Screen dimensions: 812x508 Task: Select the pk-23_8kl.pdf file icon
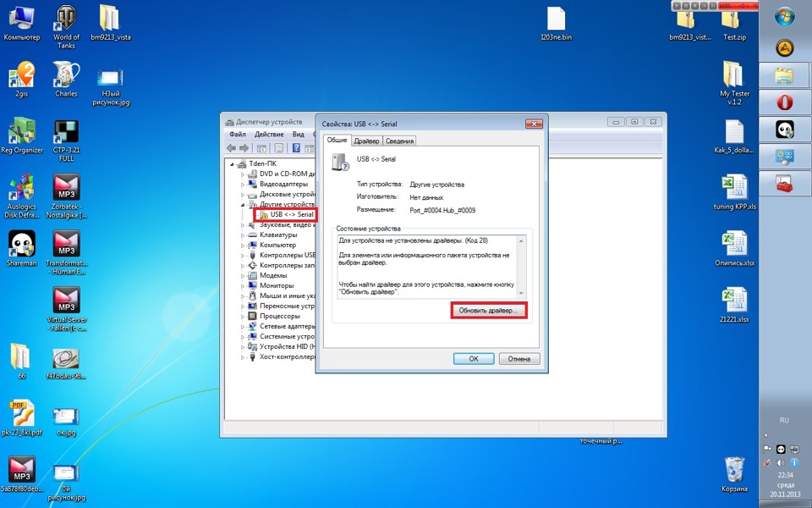[22, 417]
